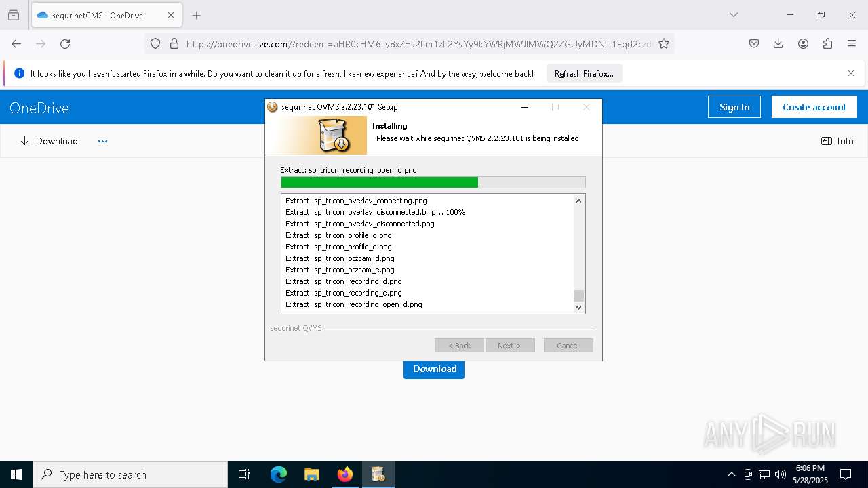Select log line sp_tricon_profile_d.png
Viewport: 868px width, 488px height.
pos(338,235)
